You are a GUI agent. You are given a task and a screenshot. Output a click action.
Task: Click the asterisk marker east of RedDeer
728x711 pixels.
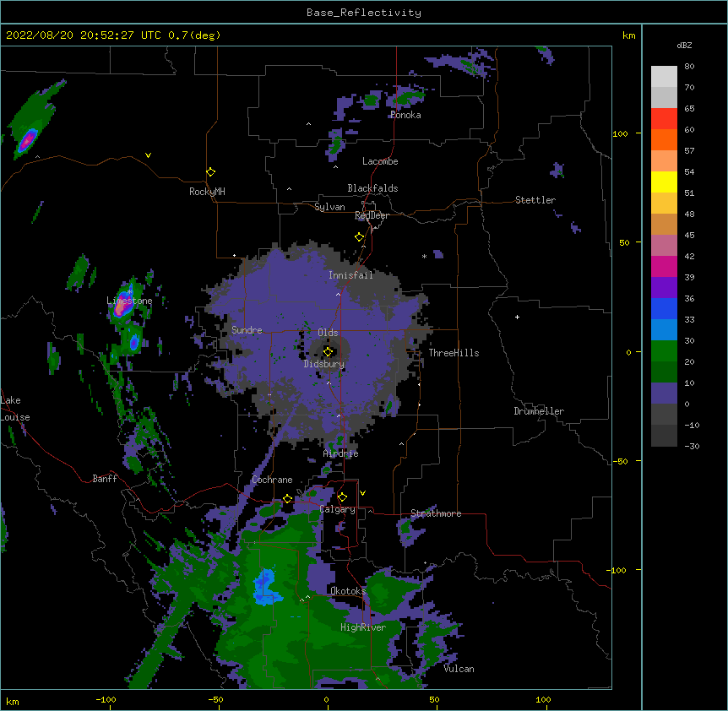424,256
